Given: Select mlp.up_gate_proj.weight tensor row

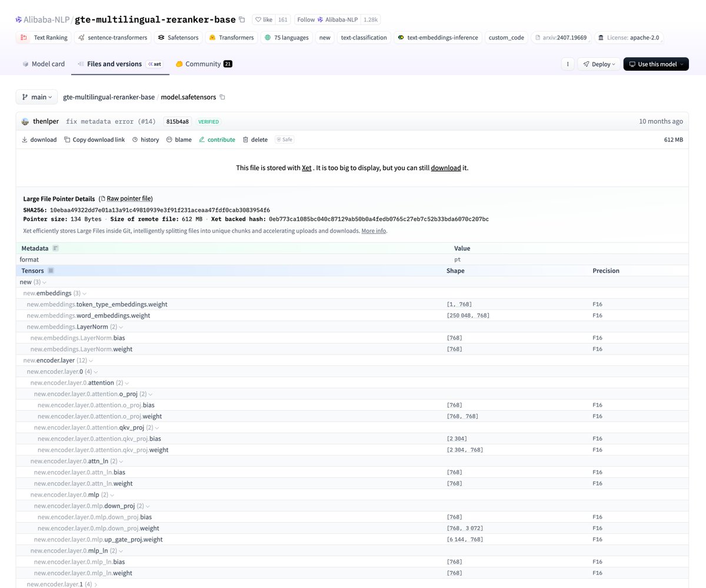Looking at the screenshot, I should [x=352, y=539].
